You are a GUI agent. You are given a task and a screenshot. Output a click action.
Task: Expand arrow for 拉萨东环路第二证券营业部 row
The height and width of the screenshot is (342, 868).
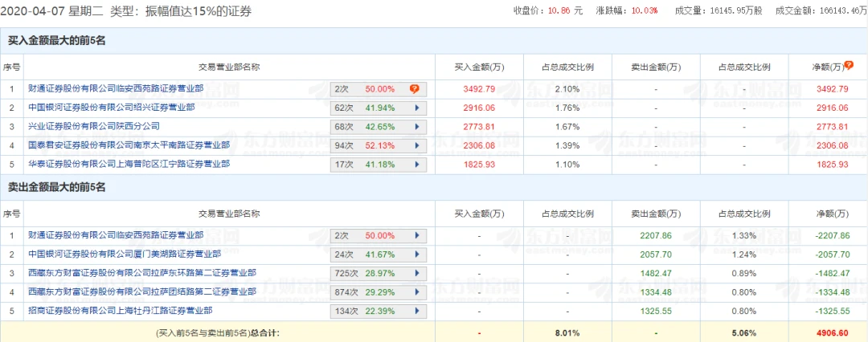416,274
